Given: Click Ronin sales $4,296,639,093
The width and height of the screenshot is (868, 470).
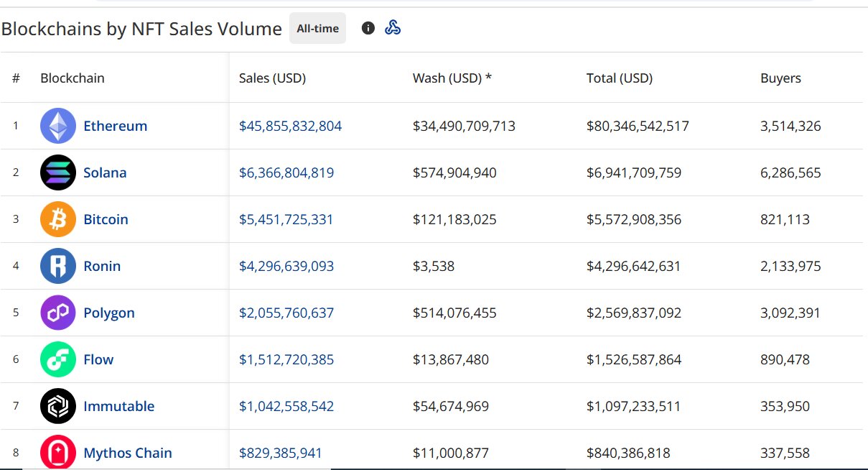Looking at the screenshot, I should 286,266.
